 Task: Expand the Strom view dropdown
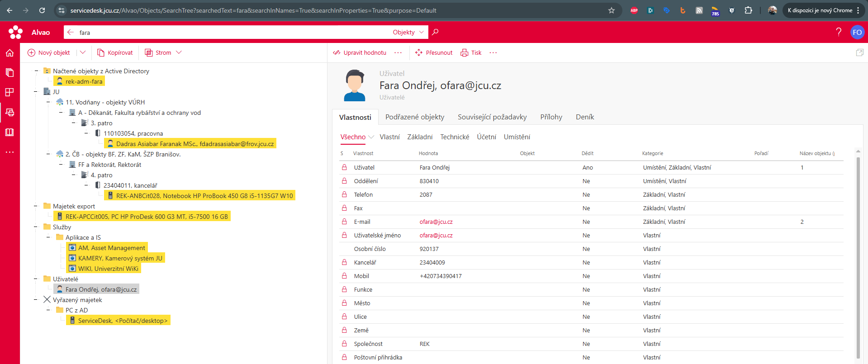179,52
